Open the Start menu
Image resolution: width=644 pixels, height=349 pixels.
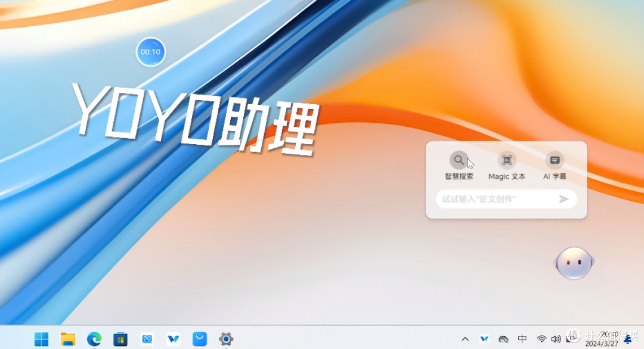[41, 339]
